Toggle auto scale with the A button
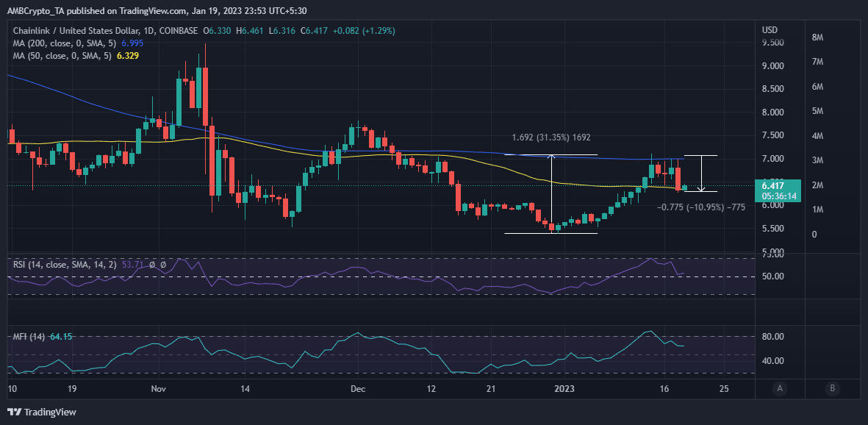The image size is (868, 425). pos(779,388)
